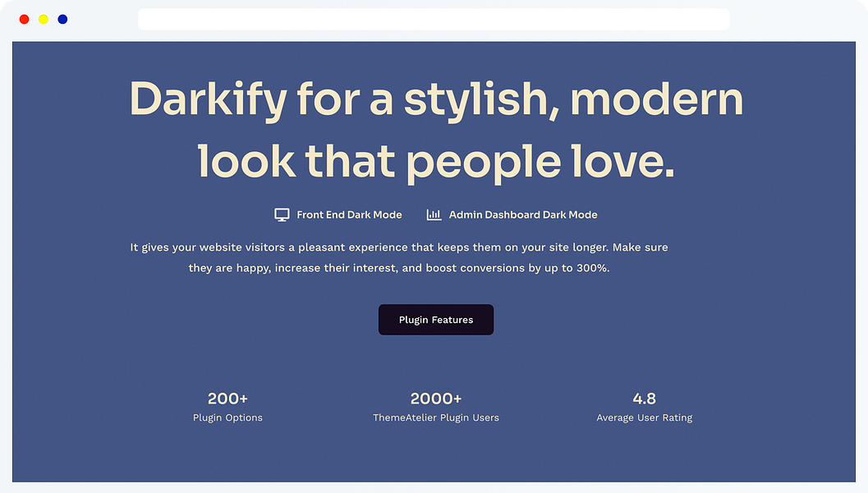Click the word 'Darkify' in the headline
This screenshot has width=868, height=493.
[209, 99]
